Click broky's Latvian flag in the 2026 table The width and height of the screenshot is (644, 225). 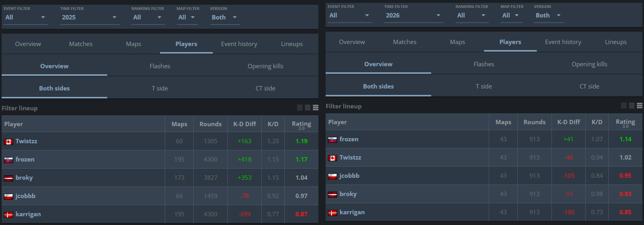click(x=332, y=194)
